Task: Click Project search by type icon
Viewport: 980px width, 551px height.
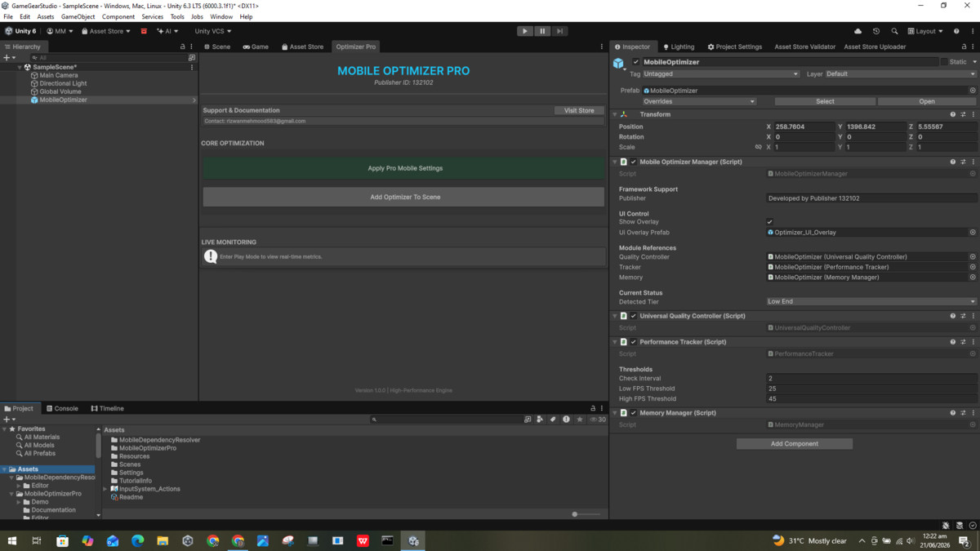Action: [x=540, y=420]
